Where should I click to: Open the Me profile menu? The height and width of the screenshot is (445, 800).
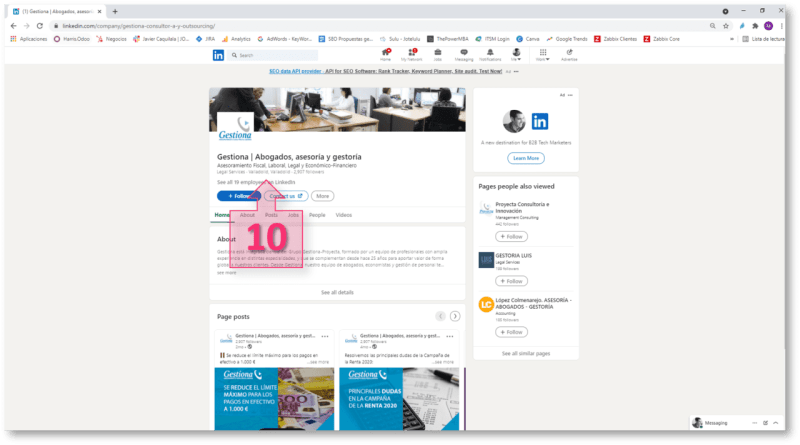(x=516, y=55)
